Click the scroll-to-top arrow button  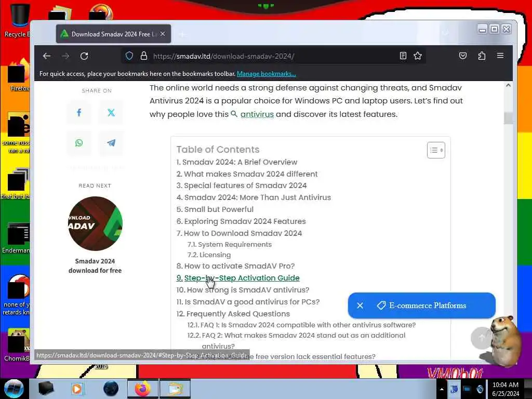[x=482, y=338]
